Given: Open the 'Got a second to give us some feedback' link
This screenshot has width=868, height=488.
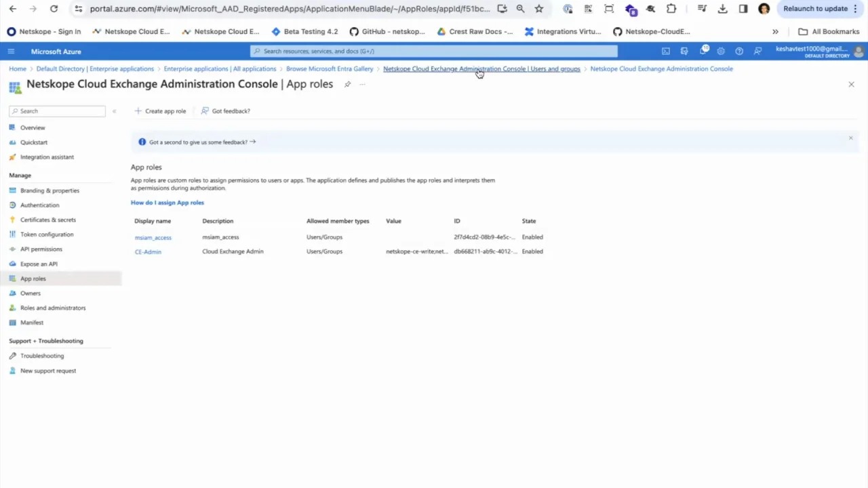Looking at the screenshot, I should pos(202,142).
